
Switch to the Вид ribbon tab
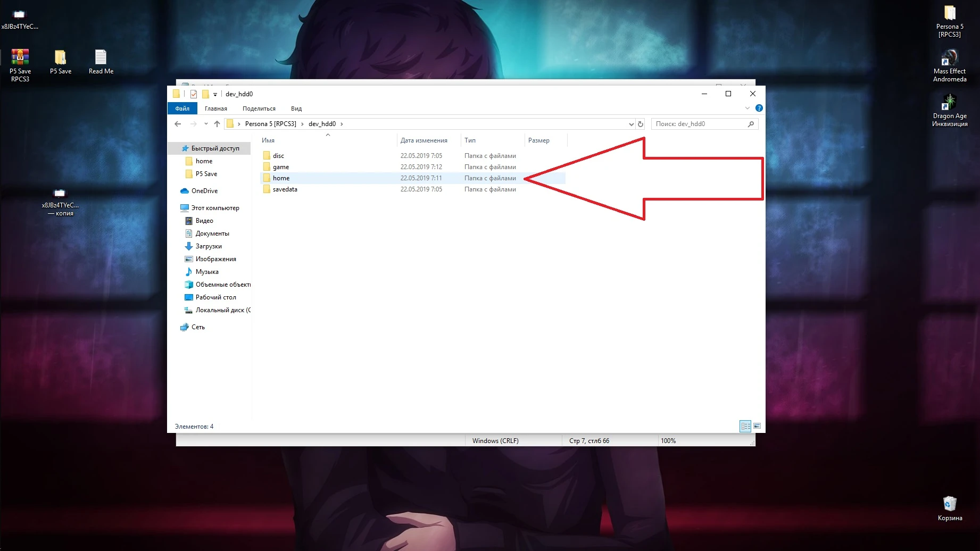[296, 108]
